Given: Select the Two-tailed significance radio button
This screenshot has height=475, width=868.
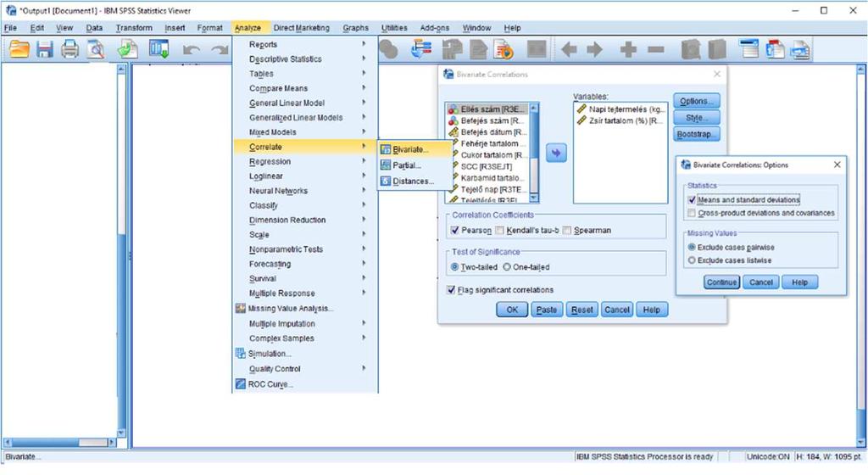Looking at the screenshot, I should (454, 267).
